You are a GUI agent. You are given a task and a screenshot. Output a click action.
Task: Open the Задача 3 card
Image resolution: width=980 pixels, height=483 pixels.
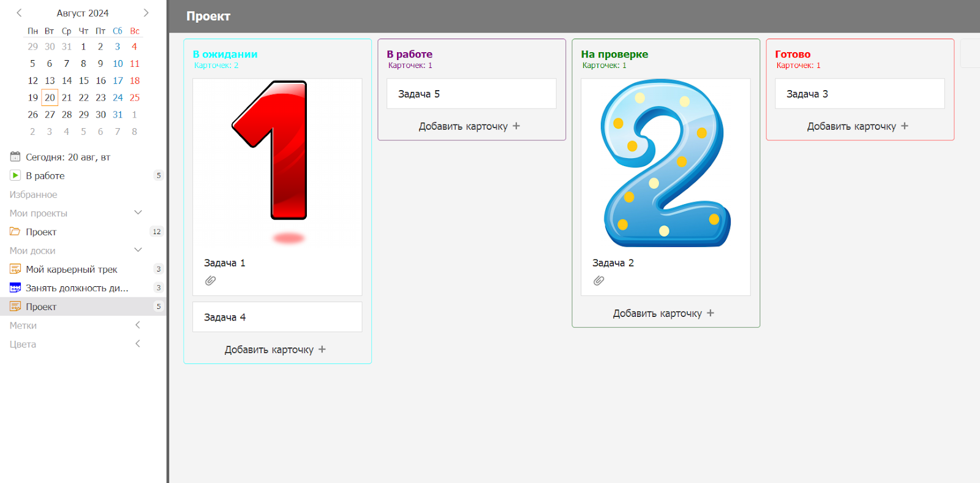pyautogui.click(x=860, y=94)
